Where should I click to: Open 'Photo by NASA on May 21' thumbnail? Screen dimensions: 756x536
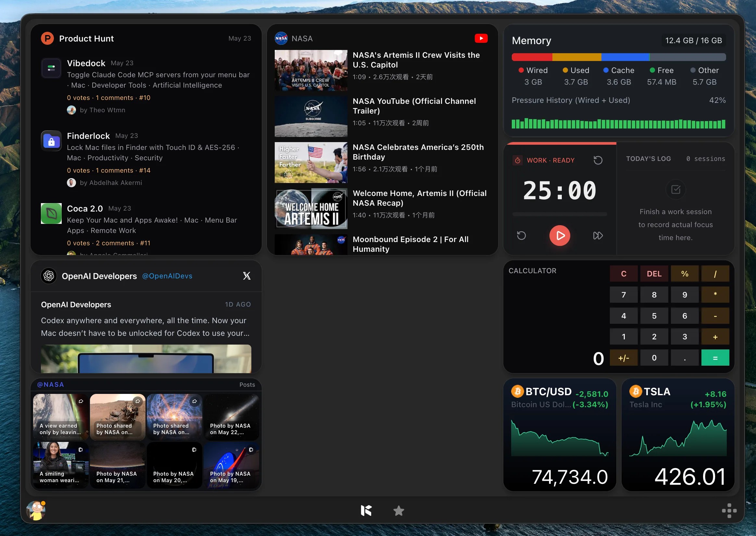coord(118,465)
